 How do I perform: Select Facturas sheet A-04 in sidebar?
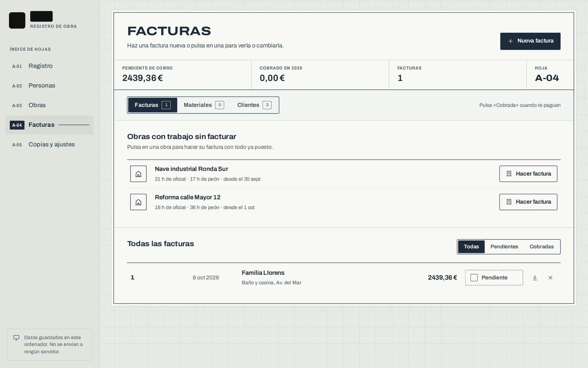click(x=50, y=125)
